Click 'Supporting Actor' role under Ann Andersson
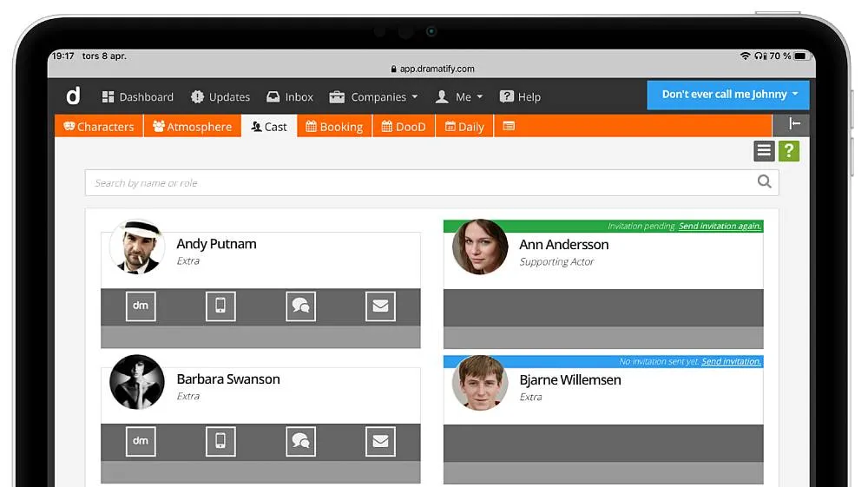 [556, 262]
